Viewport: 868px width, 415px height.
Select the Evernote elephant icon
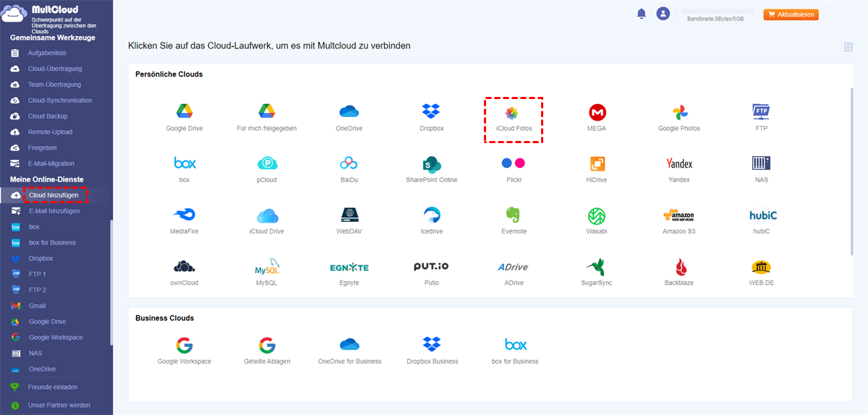[514, 215]
